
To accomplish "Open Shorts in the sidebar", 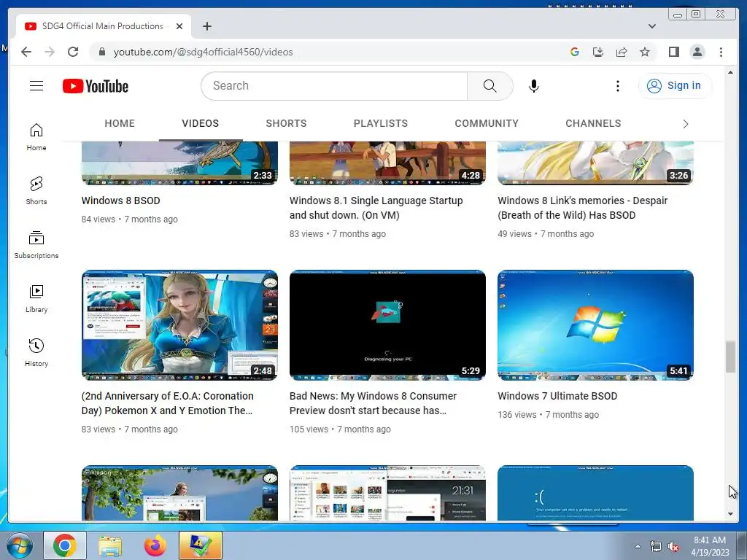I will pyautogui.click(x=36, y=191).
